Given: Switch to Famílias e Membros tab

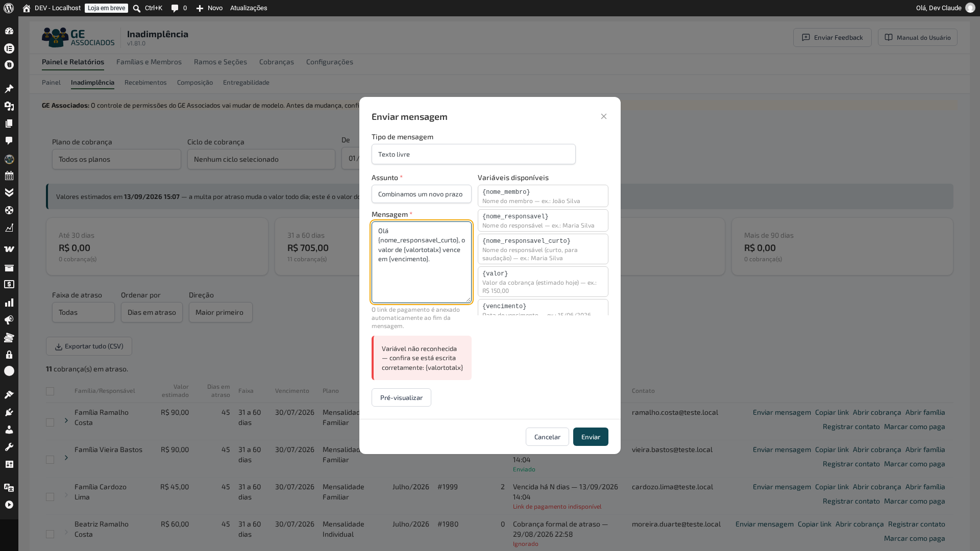Looking at the screenshot, I should coord(149,62).
